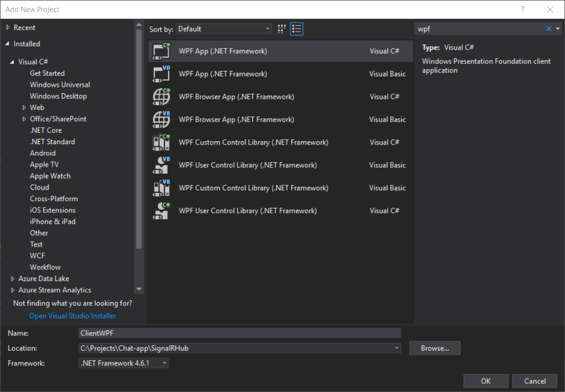The image size is (565, 392).
Task: Select iPhone & iPad category
Action: pos(53,221)
